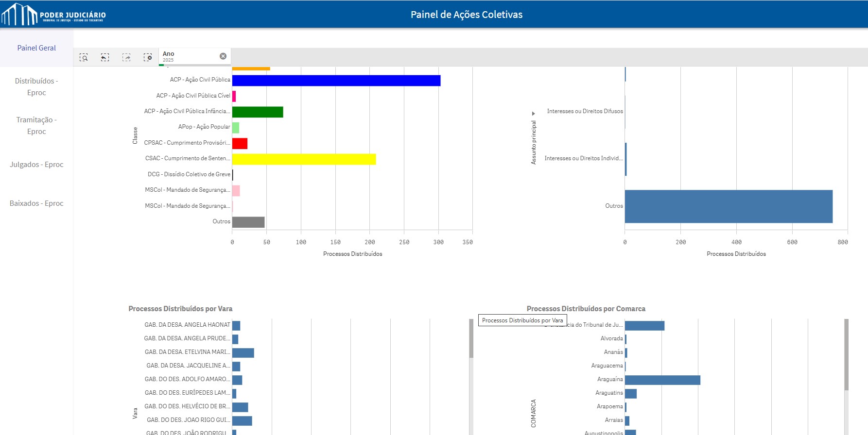Select the yellow CSAC bar

pyautogui.click(x=304, y=159)
